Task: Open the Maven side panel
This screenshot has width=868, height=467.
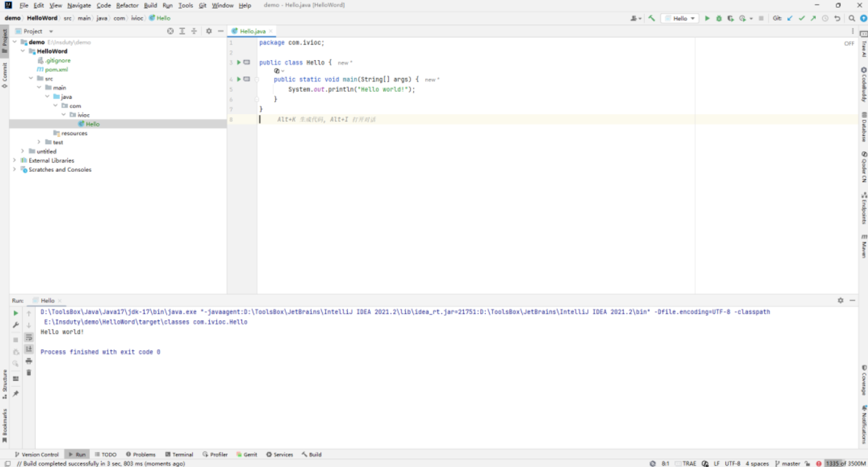Action: click(x=863, y=246)
